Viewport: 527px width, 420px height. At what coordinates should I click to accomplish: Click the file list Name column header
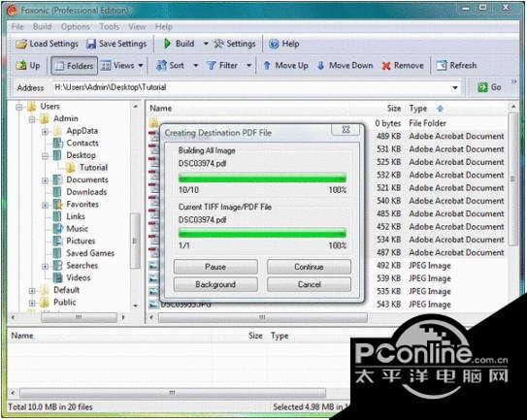point(161,109)
